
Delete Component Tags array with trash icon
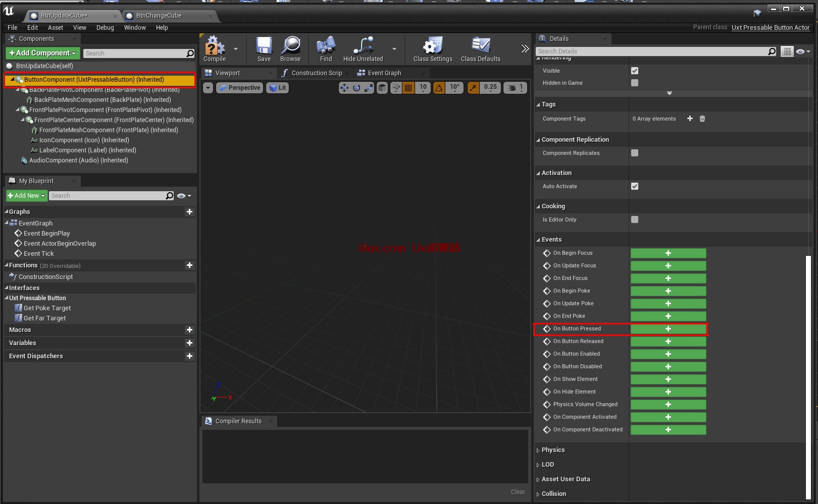(x=702, y=119)
